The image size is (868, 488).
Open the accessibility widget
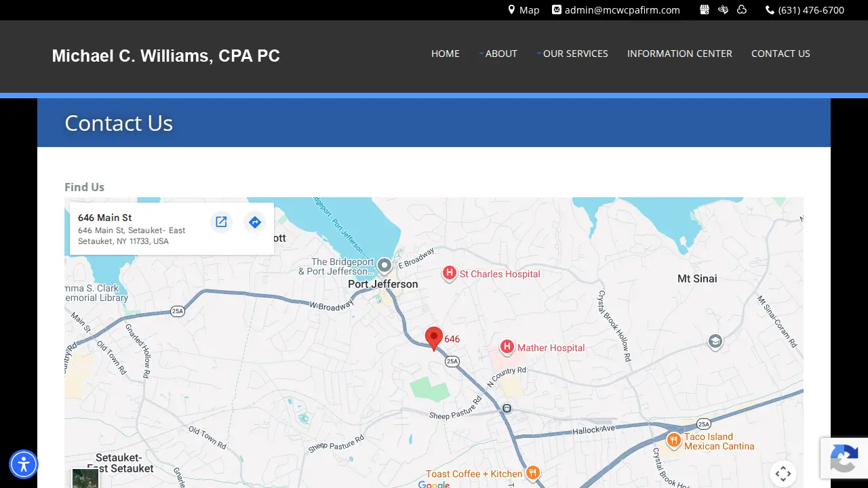point(24,464)
